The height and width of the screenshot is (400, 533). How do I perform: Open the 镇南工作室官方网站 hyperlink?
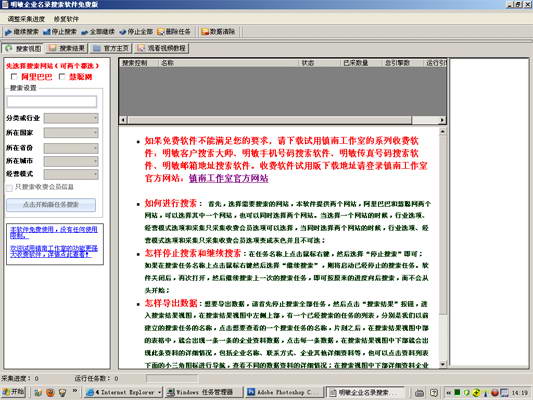pyautogui.click(x=228, y=178)
